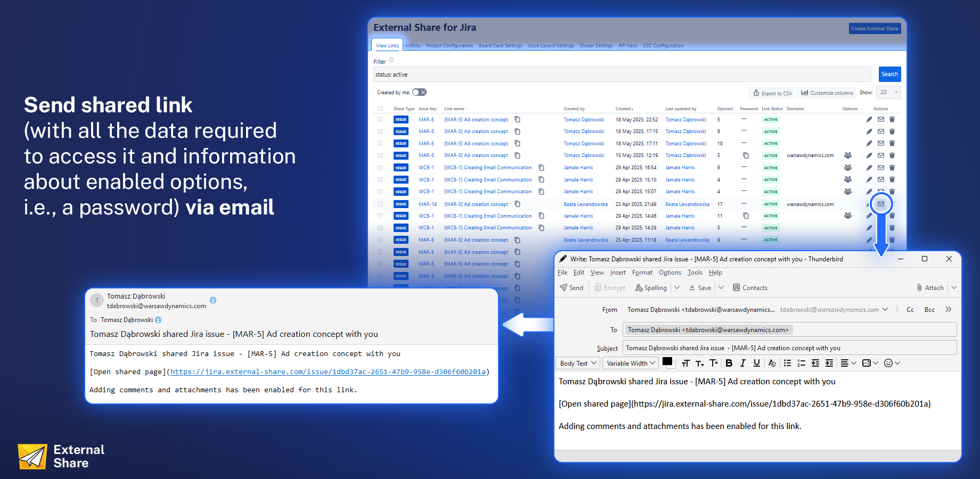980x479 pixels.
Task: Open options icon for link created 29 Apr 16:54
Action: [848, 168]
